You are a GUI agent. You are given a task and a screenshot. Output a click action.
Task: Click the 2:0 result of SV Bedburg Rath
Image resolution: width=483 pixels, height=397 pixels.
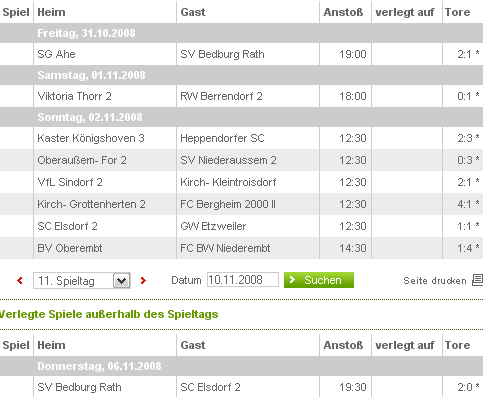point(465,387)
